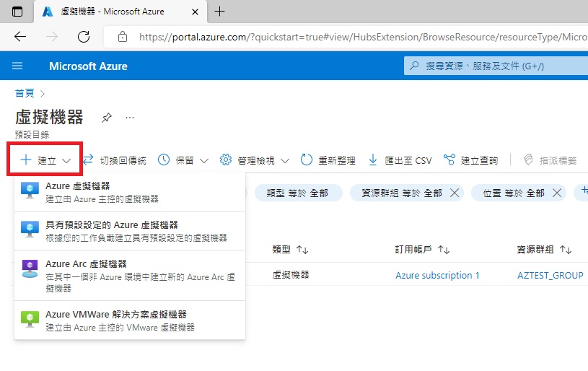This screenshot has height=371, width=588.
Task: Open the Azure subscription 1 link
Action: coord(437,275)
